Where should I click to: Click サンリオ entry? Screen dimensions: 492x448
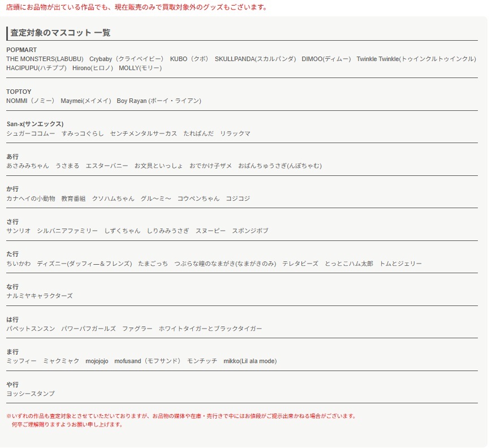(19, 231)
